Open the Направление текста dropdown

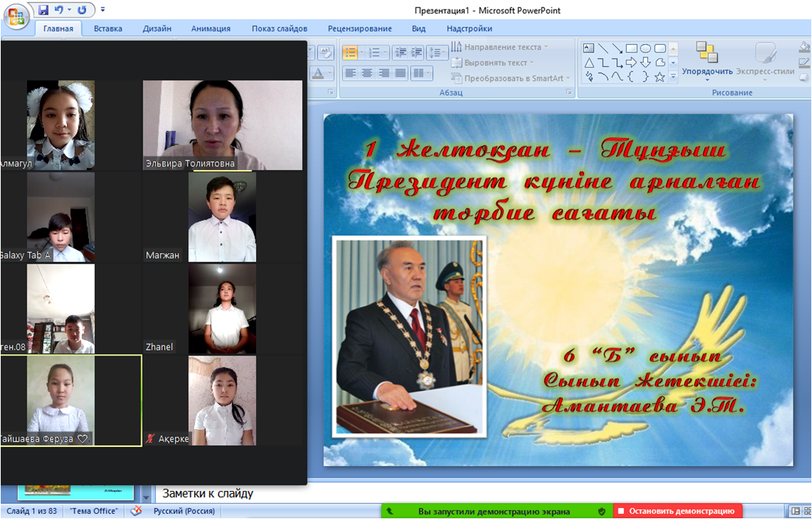pos(500,47)
